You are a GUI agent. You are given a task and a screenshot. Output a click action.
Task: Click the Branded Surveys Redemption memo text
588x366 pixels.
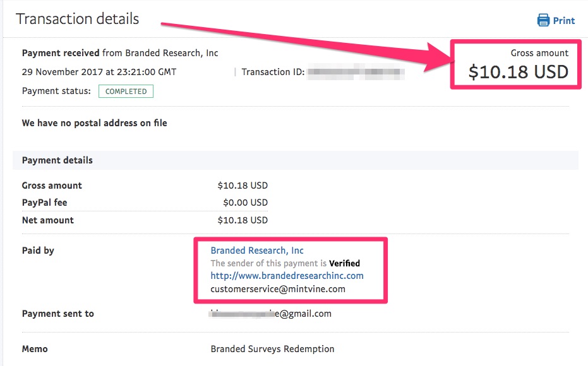click(x=272, y=349)
